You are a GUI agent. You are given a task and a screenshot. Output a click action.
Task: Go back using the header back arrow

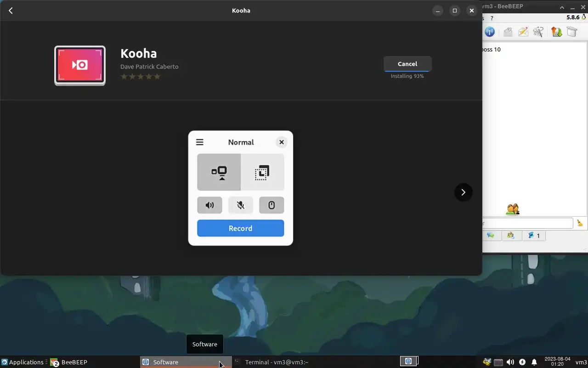(11, 11)
